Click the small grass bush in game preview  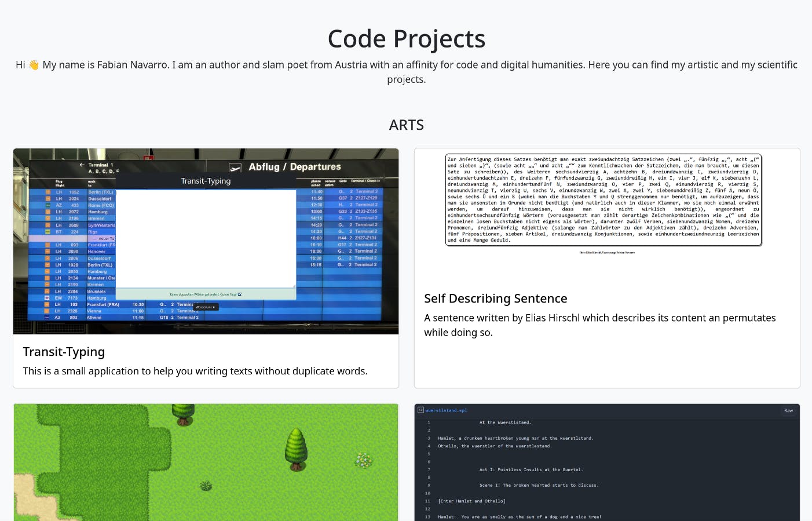[x=206, y=486]
